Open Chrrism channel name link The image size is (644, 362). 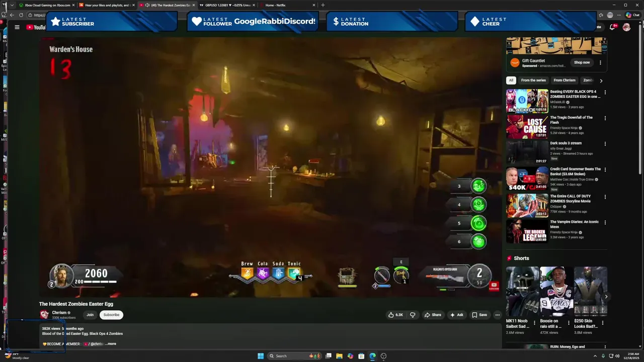tap(59, 313)
